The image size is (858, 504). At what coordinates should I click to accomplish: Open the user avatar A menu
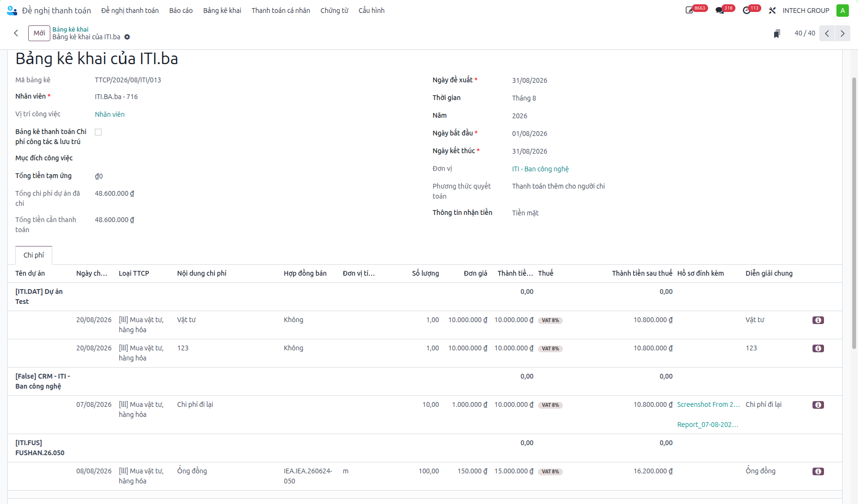(x=843, y=11)
